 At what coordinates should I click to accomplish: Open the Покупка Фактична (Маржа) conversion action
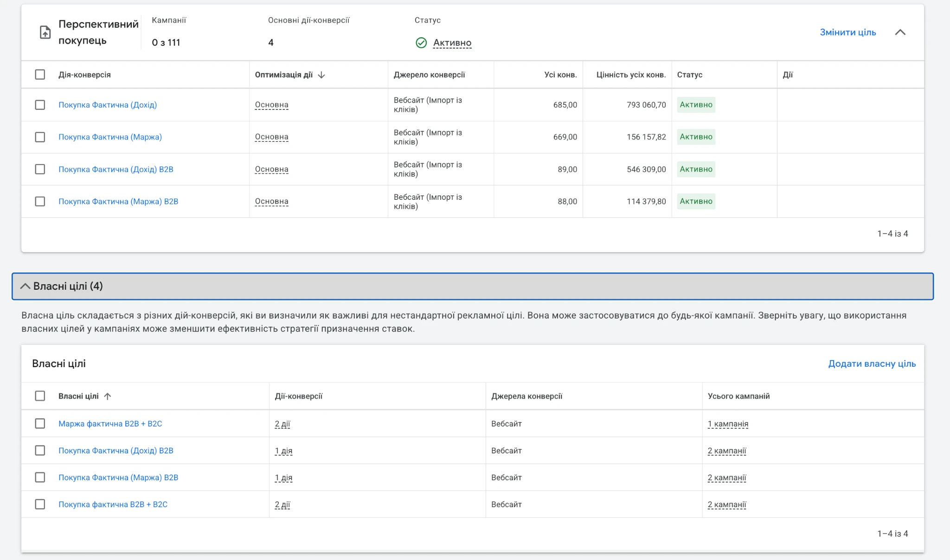110,137
